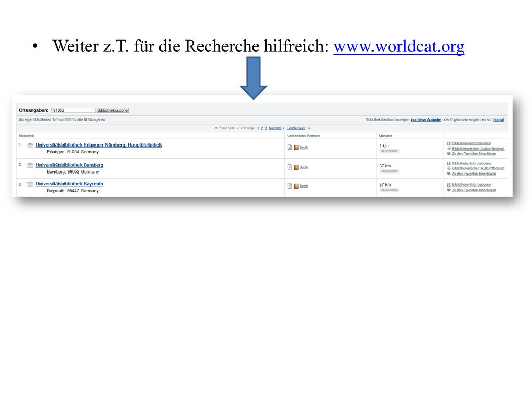Open the Buch link in the Bamberg row
Screen dimensions: 532x399
pyautogui.click(x=303, y=168)
